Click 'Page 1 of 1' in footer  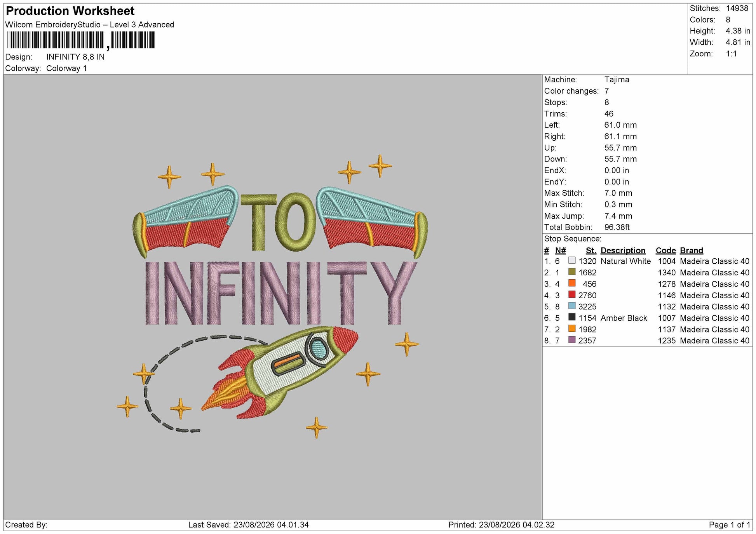tap(729, 525)
